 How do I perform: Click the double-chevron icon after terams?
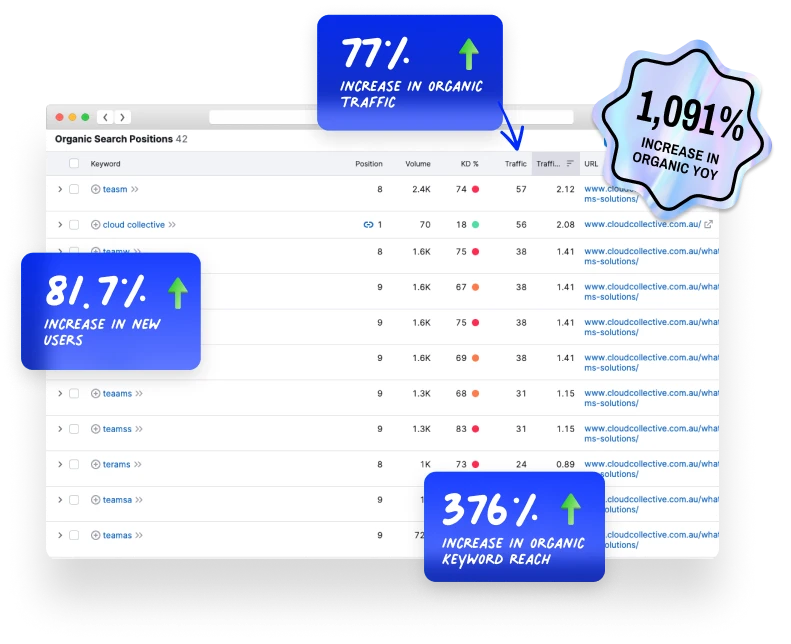[137, 465]
